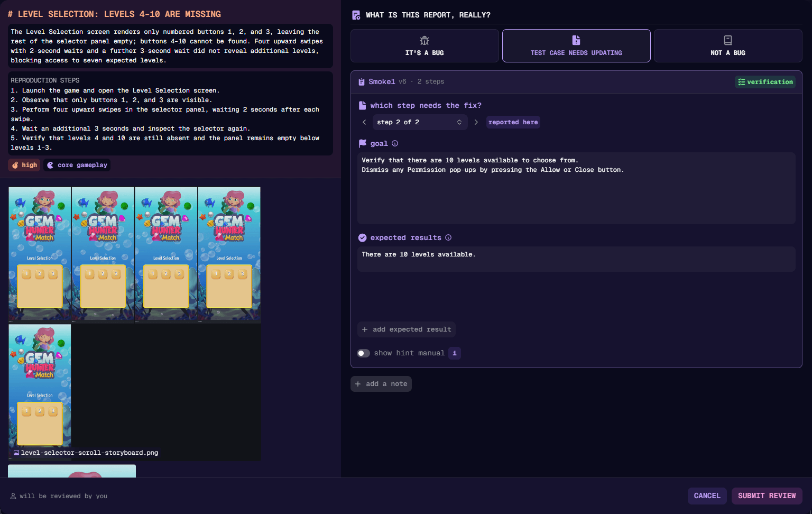This screenshot has width=812, height=514.
Task: Open the "step 2 of 2" dropdown
Action: tap(420, 122)
